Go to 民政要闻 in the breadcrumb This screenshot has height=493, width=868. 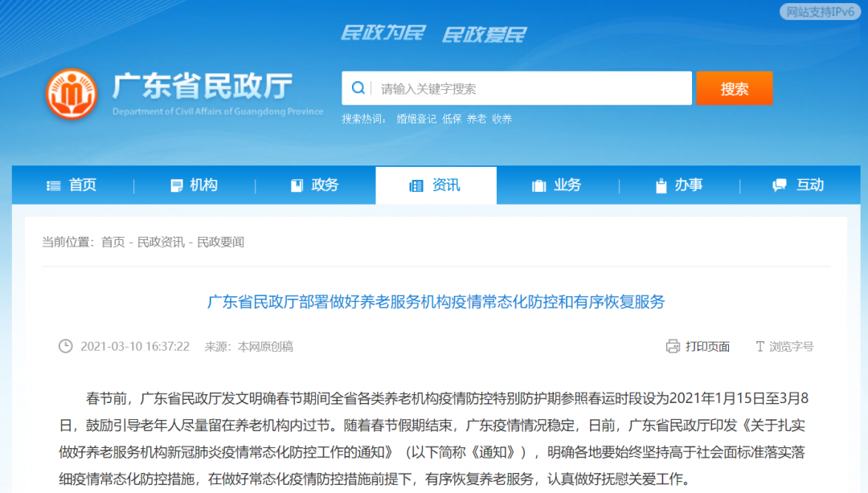(220, 242)
